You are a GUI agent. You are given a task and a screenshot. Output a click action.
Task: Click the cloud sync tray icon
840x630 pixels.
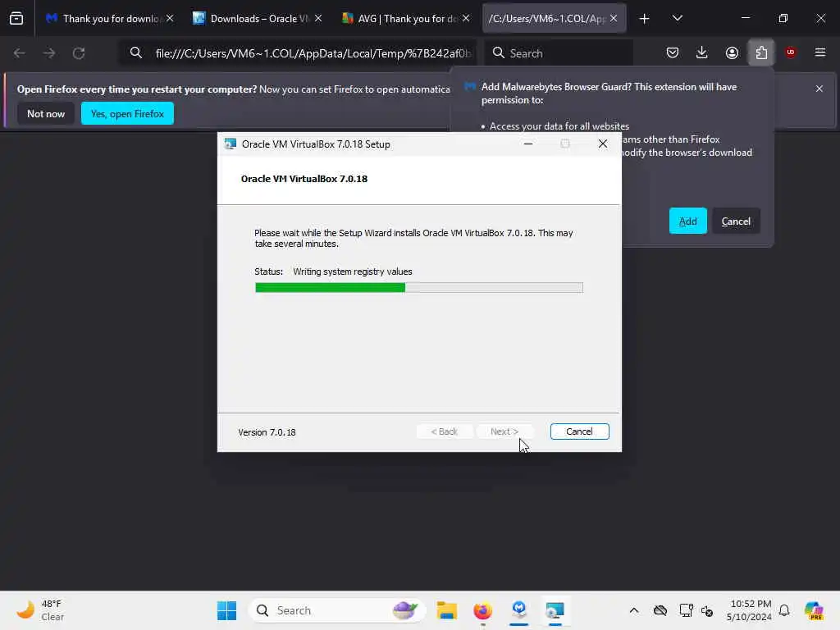tap(660, 610)
